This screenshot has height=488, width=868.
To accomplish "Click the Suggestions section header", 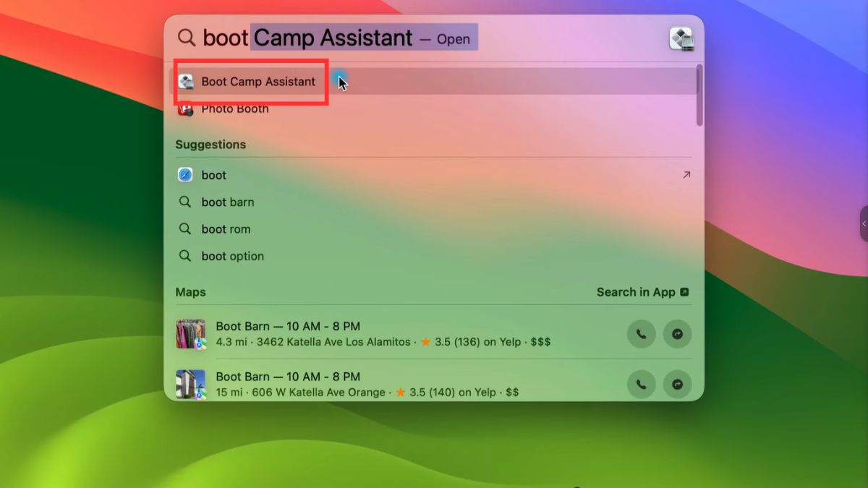I will tap(210, 145).
